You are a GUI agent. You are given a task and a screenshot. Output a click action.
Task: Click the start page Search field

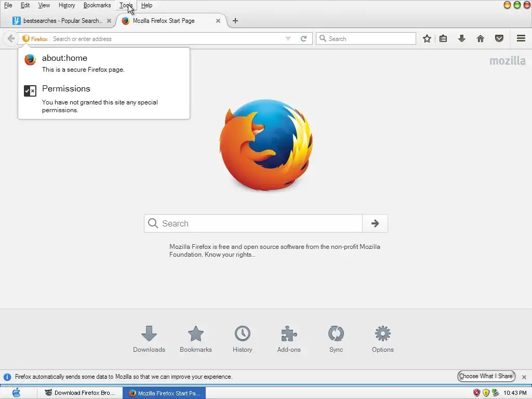click(253, 223)
